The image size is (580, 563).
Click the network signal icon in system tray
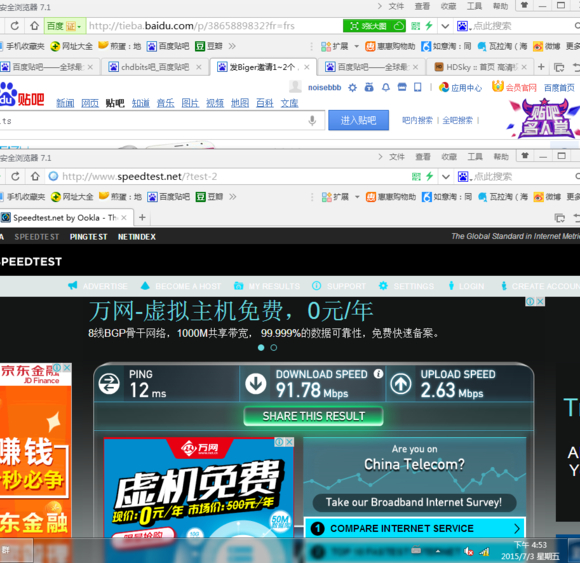[484, 552]
